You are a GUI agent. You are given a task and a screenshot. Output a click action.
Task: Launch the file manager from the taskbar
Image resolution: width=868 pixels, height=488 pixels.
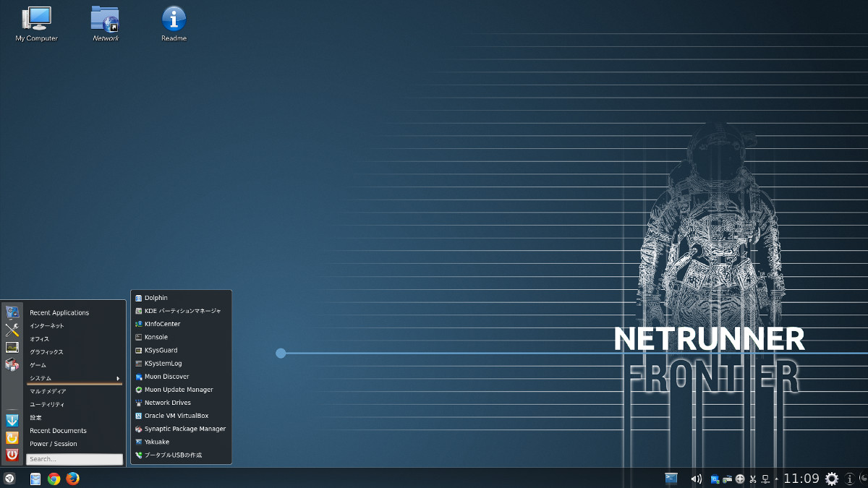pos(35,479)
